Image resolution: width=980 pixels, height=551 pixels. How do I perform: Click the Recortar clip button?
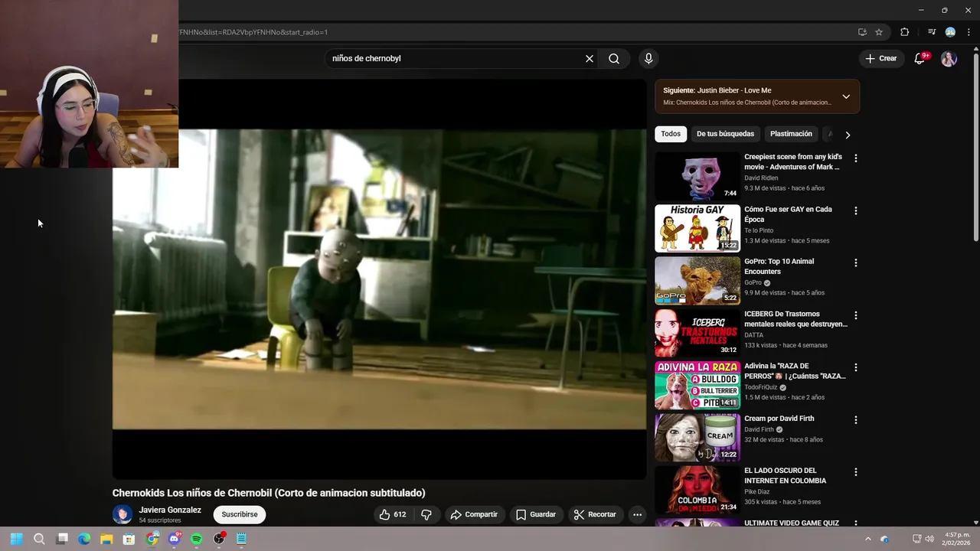click(x=595, y=514)
